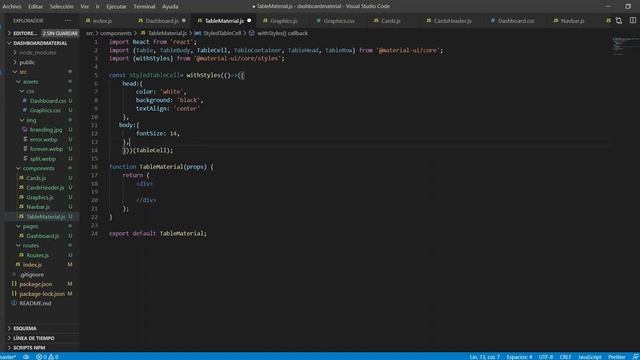Image resolution: width=640 pixels, height=360 pixels.
Task: Open Dashboard.js under the pages folder
Action: [x=42, y=236]
